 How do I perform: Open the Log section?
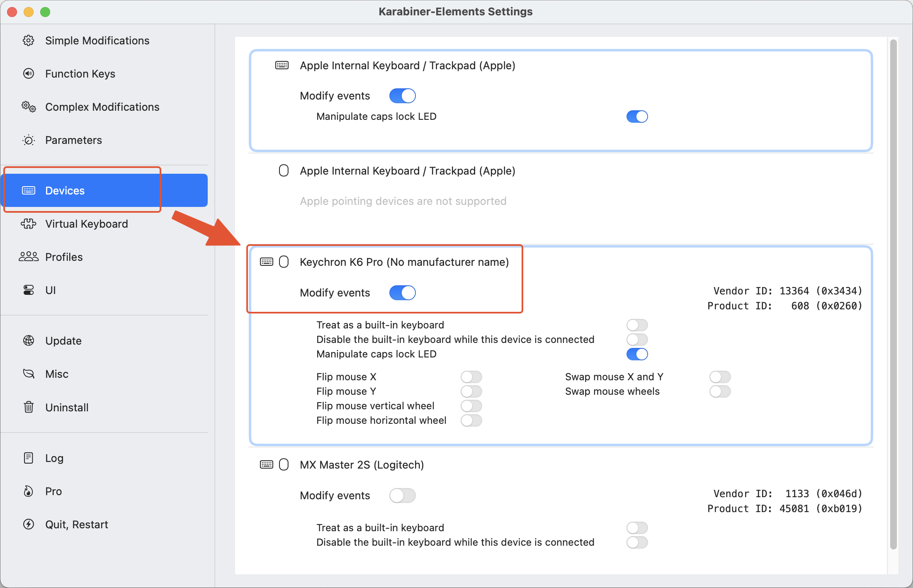(x=54, y=458)
